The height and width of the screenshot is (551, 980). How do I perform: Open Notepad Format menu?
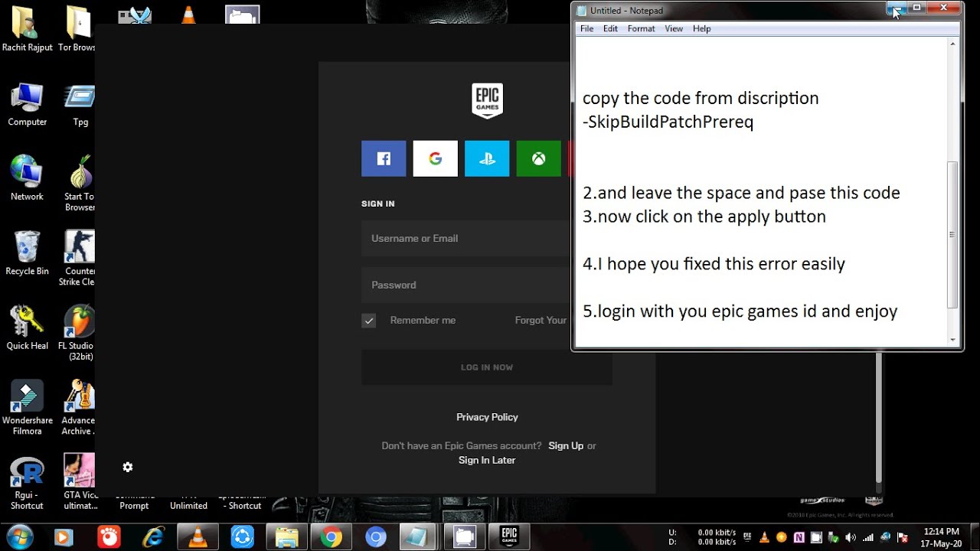641,28
